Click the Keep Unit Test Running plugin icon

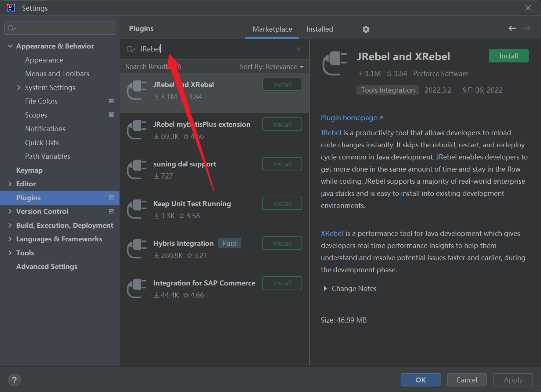click(137, 209)
